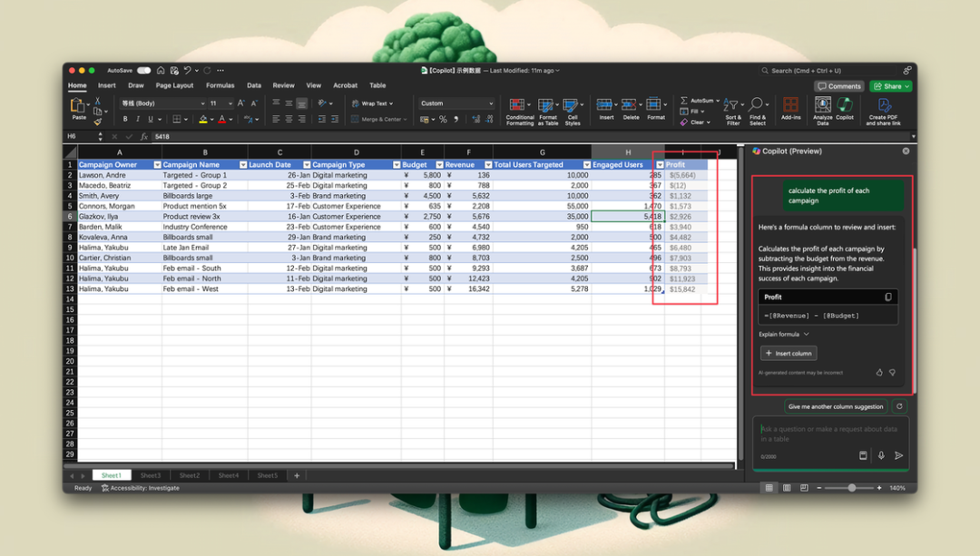The height and width of the screenshot is (556, 980).
Task: Switch to the Sheet3 tab
Action: 150,475
